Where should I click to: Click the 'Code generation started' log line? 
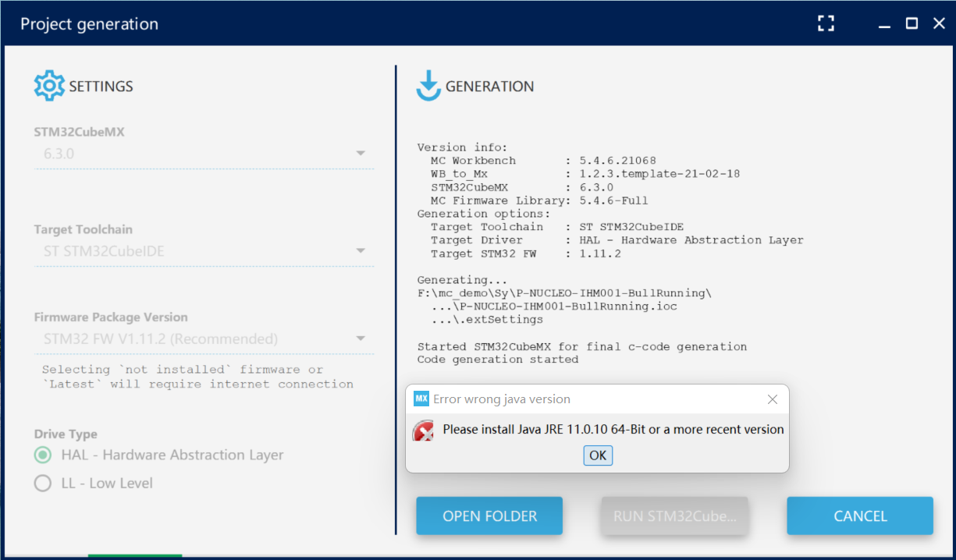coord(498,360)
